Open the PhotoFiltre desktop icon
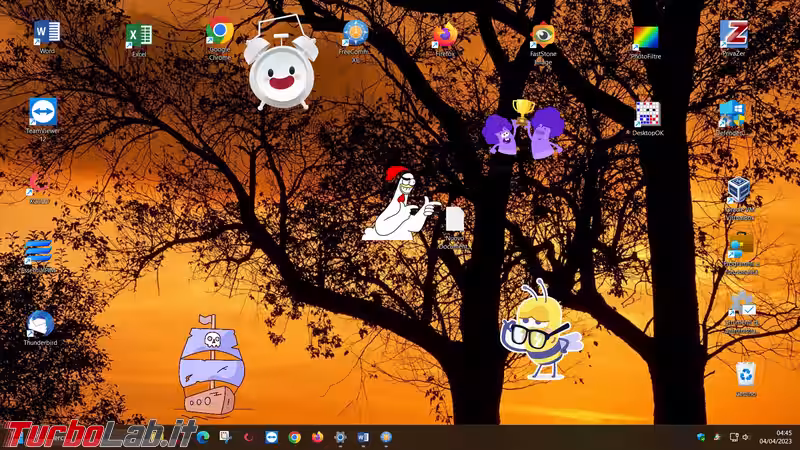800x450 pixels. point(646,39)
